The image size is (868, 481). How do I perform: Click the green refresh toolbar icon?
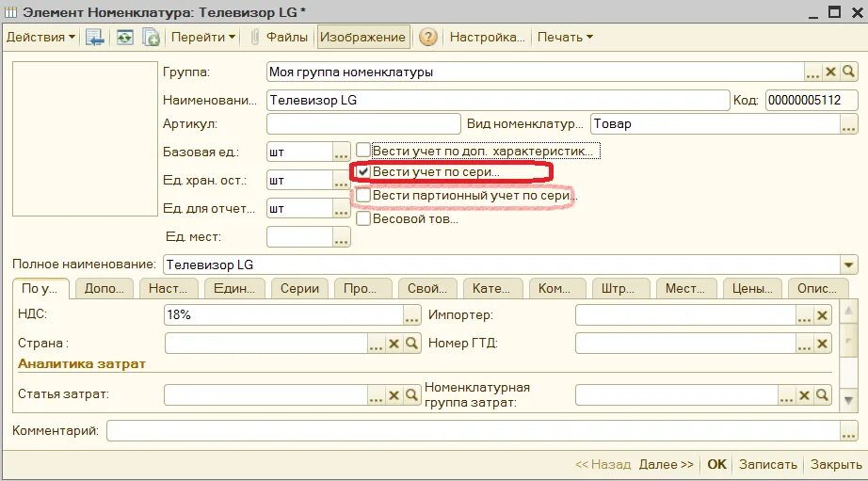pyautogui.click(x=125, y=38)
